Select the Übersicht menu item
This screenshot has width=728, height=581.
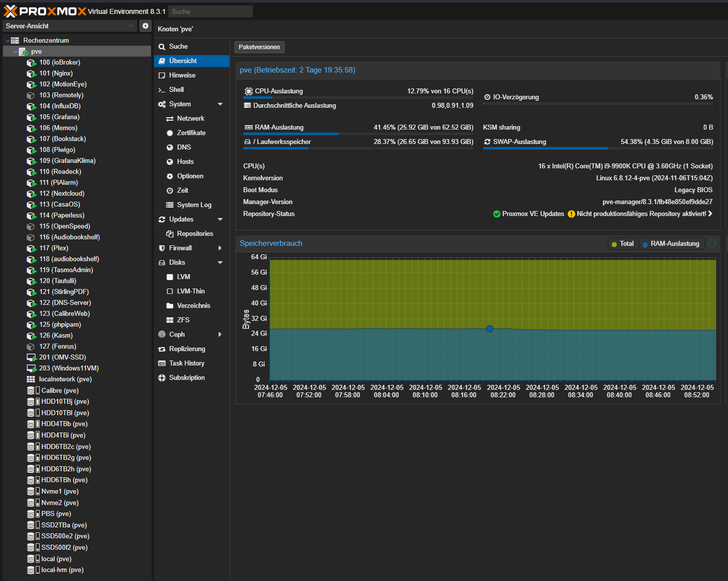(192, 61)
